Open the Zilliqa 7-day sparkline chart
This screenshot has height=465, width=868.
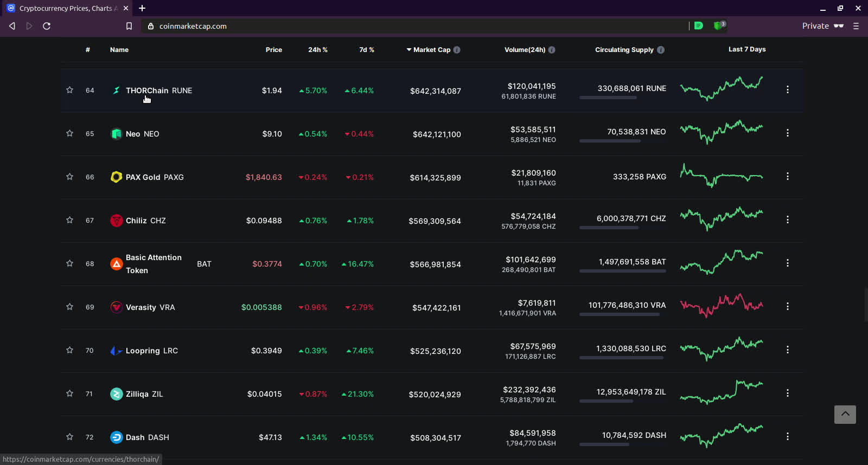[722, 392]
